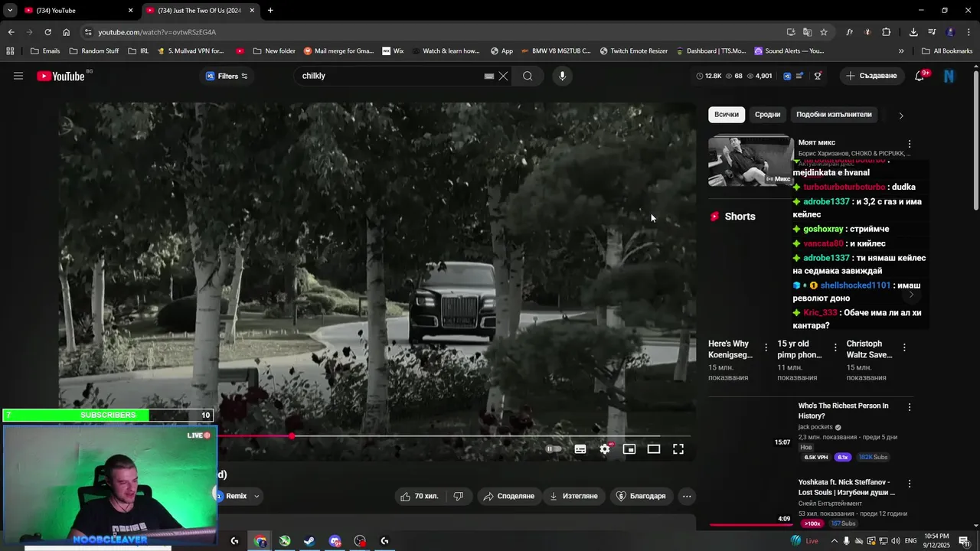Click the Изтегляне download button
980x551 pixels.
(573, 496)
